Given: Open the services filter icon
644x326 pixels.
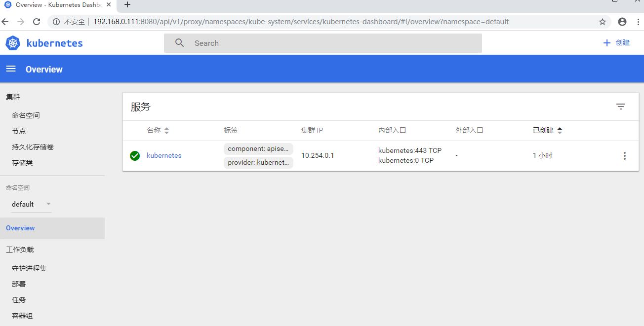Looking at the screenshot, I should (x=621, y=107).
